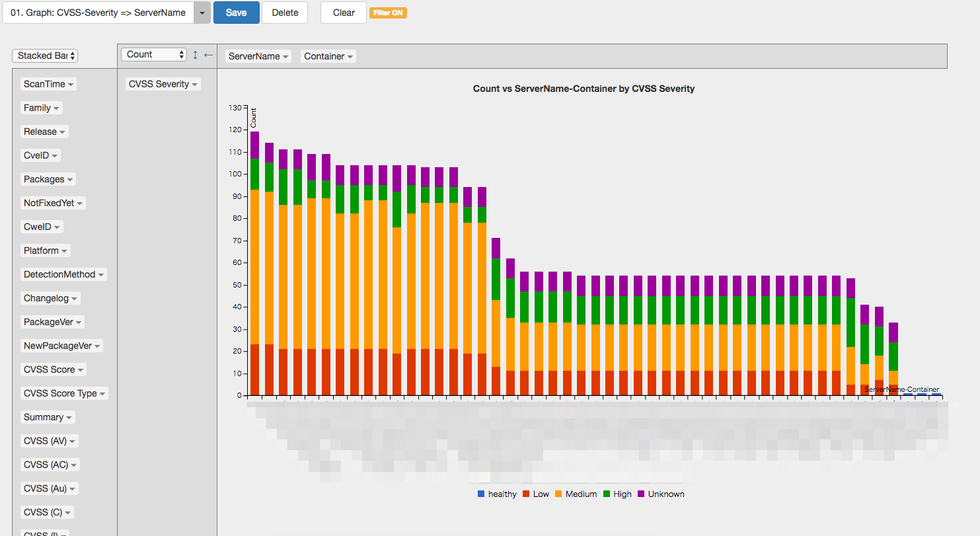
Task: Toggle the Filter ON badge
Action: [388, 13]
